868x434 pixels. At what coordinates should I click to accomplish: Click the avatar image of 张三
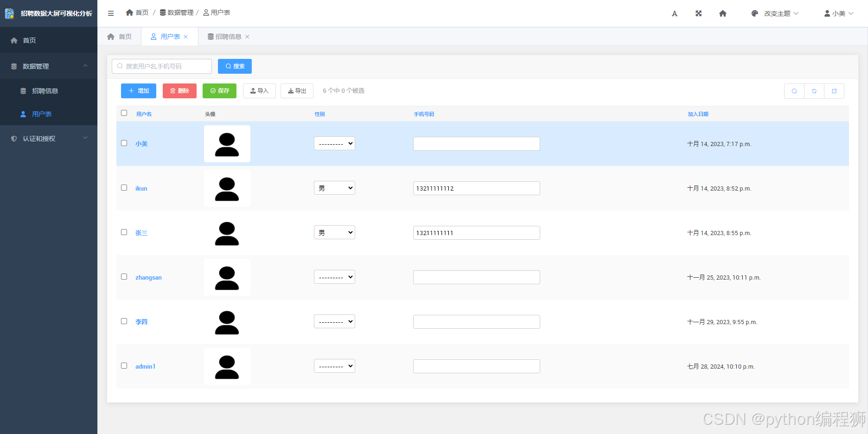tap(227, 233)
